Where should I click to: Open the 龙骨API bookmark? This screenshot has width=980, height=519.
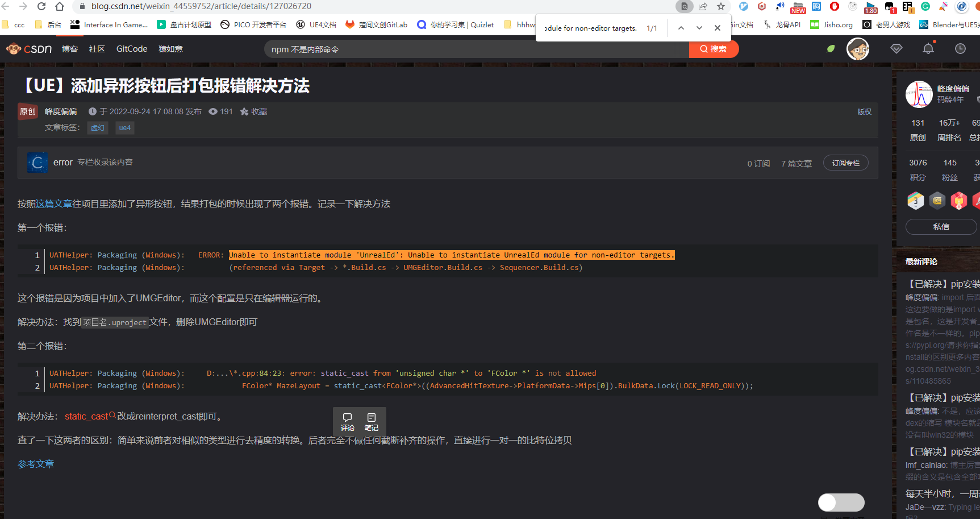[782, 24]
